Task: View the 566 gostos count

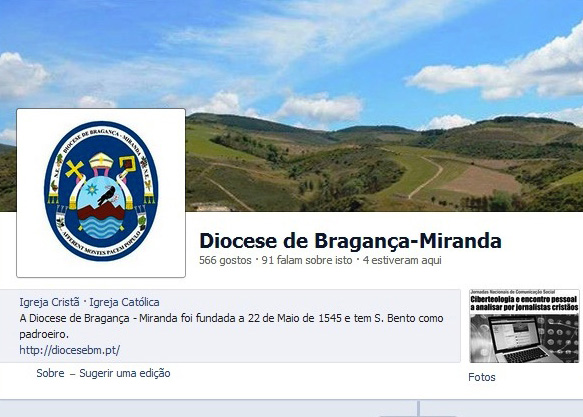Action: click(225, 260)
